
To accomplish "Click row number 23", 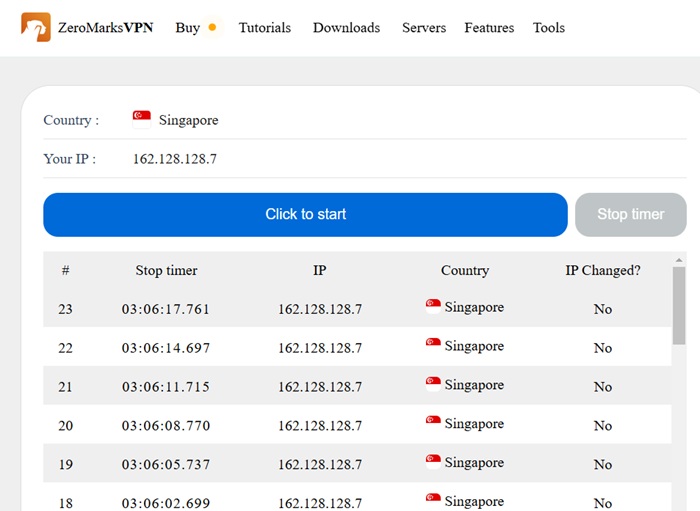I will (66, 309).
